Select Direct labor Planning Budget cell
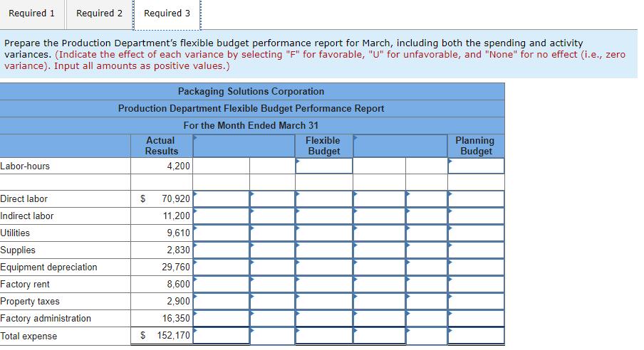 click(476, 199)
